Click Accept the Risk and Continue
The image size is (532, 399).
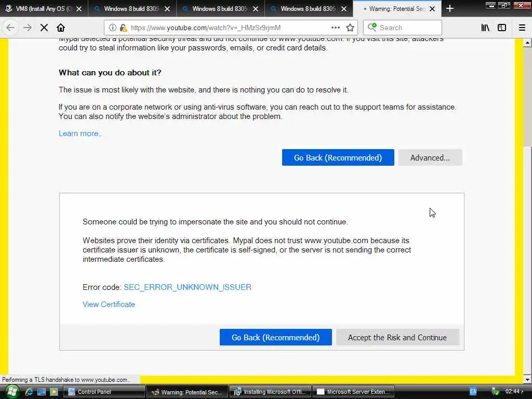pyautogui.click(x=397, y=337)
